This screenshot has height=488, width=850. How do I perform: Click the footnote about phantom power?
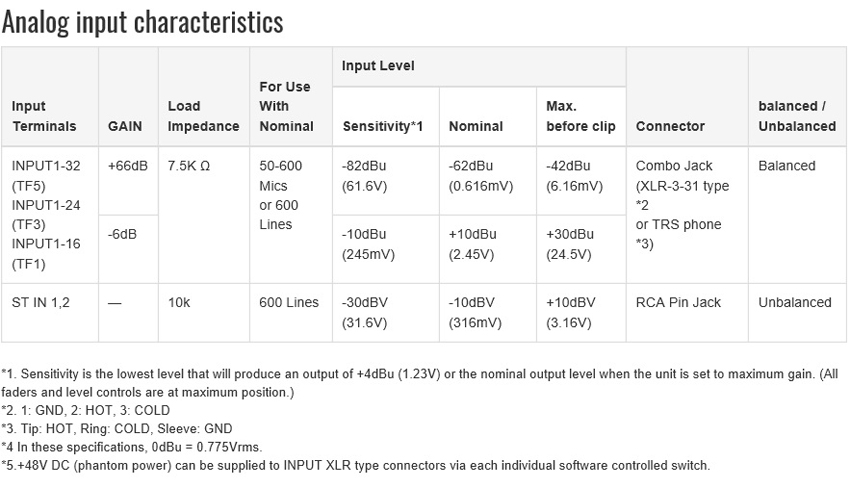(x=356, y=465)
